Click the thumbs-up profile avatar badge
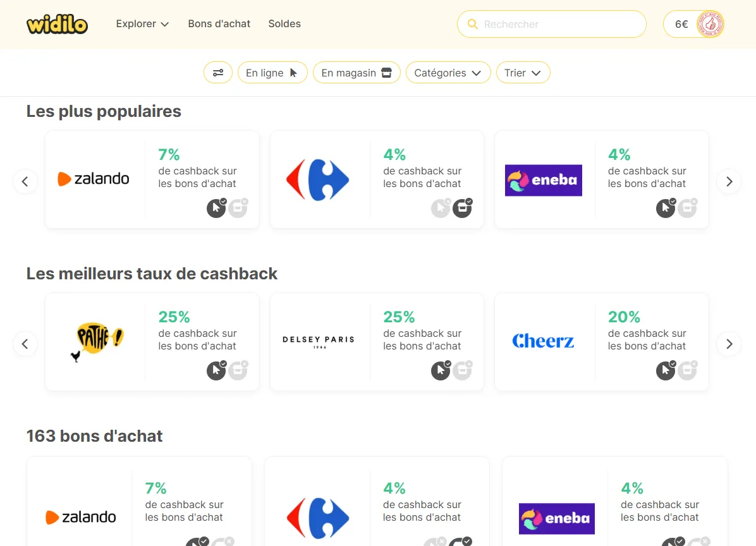The width and height of the screenshot is (756, 546). pyautogui.click(x=710, y=24)
